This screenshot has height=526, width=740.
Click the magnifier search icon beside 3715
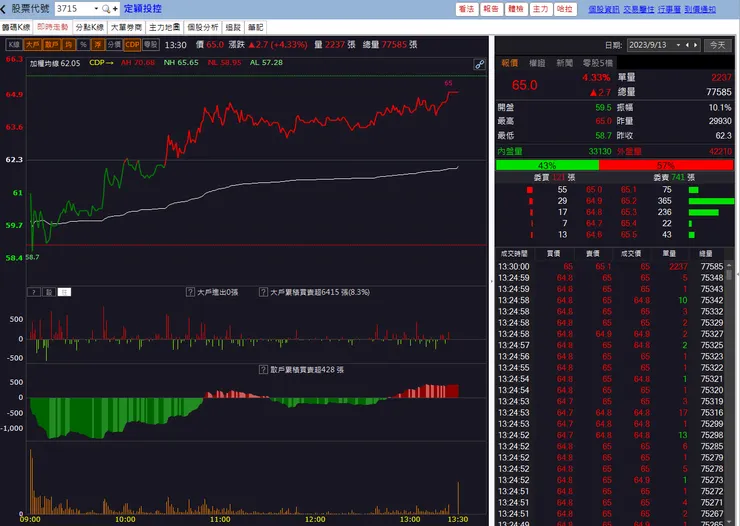click(106, 9)
